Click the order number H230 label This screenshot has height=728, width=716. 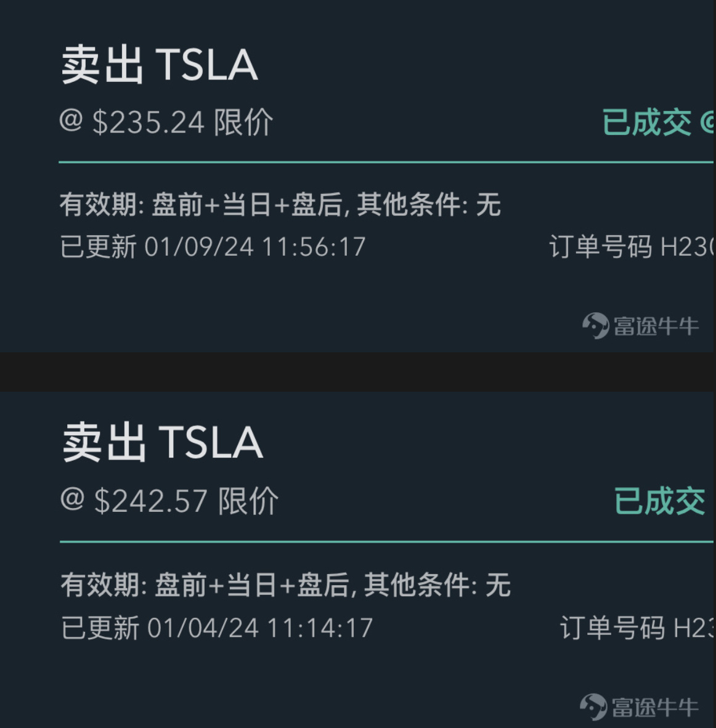pos(632,246)
